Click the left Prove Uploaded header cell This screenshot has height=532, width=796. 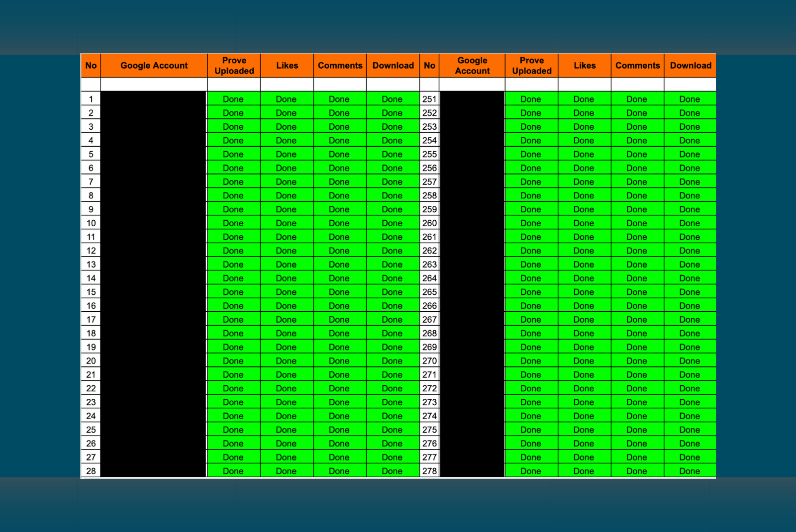coord(234,66)
